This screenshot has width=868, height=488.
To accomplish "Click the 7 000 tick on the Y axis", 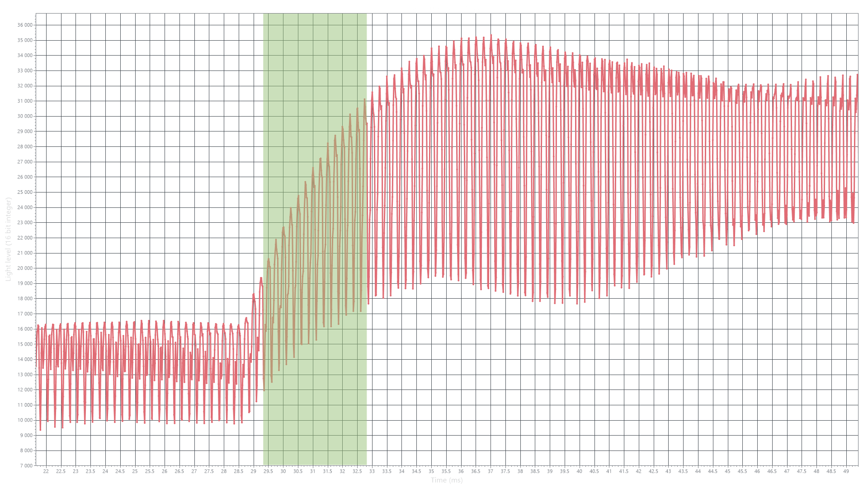I will click(x=26, y=465).
